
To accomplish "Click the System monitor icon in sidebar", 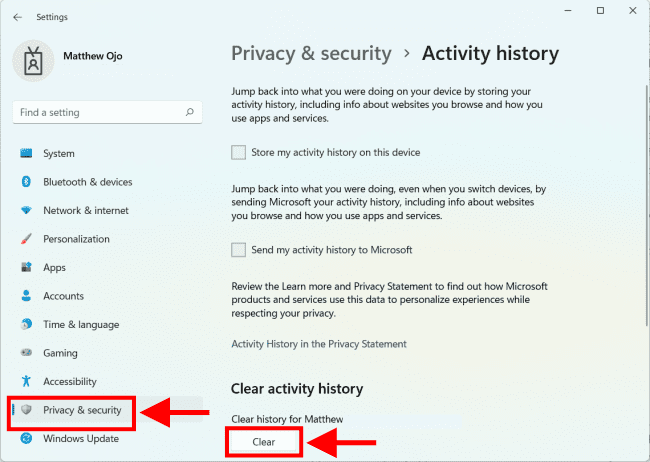I will click(26, 154).
